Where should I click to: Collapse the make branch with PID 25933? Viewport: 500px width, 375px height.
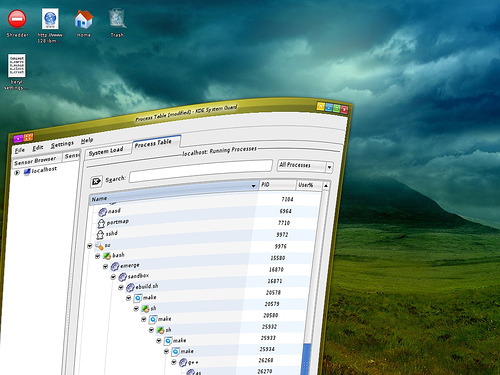159,341
